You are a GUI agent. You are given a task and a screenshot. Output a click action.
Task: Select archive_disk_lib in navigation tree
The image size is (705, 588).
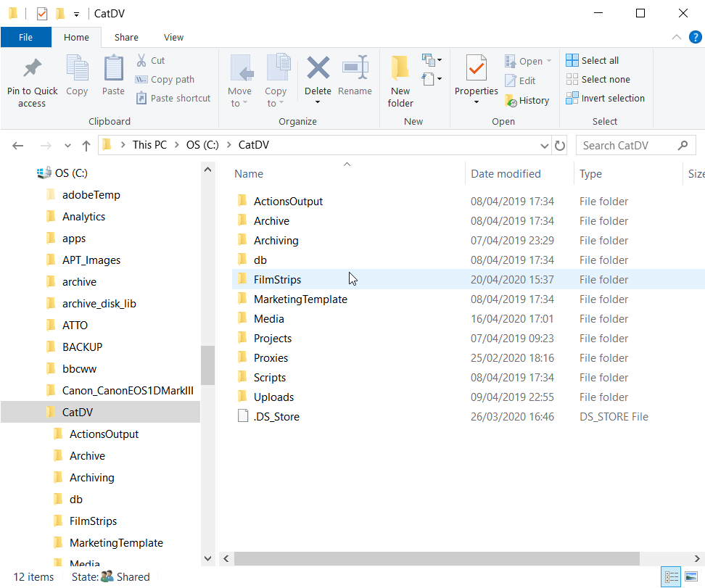tap(99, 304)
